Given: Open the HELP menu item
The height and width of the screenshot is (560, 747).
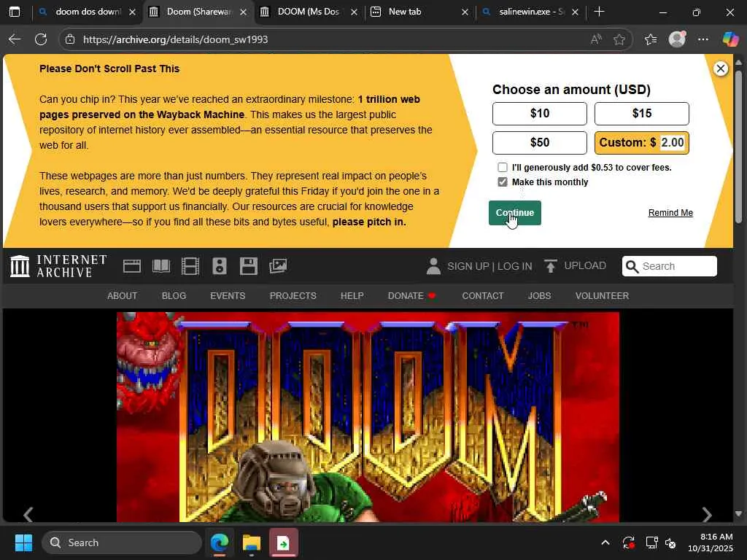Looking at the screenshot, I should tap(352, 296).
